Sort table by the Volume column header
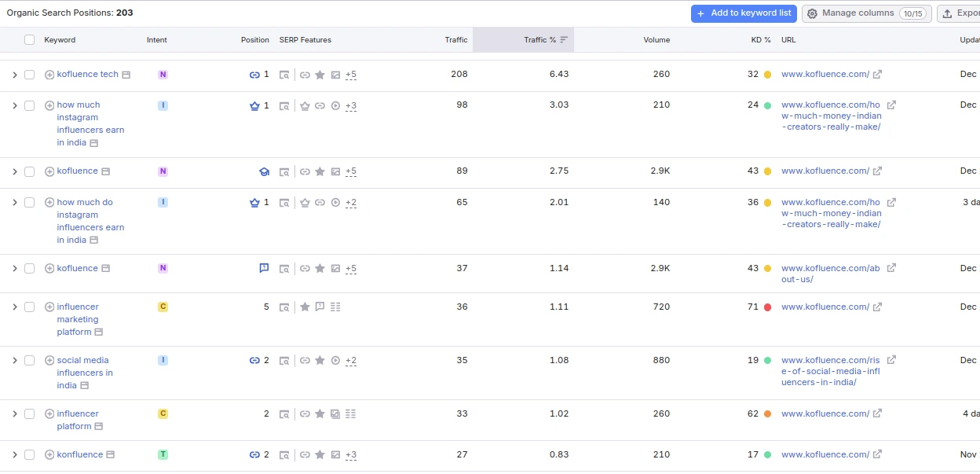The image size is (980, 474). coord(656,40)
